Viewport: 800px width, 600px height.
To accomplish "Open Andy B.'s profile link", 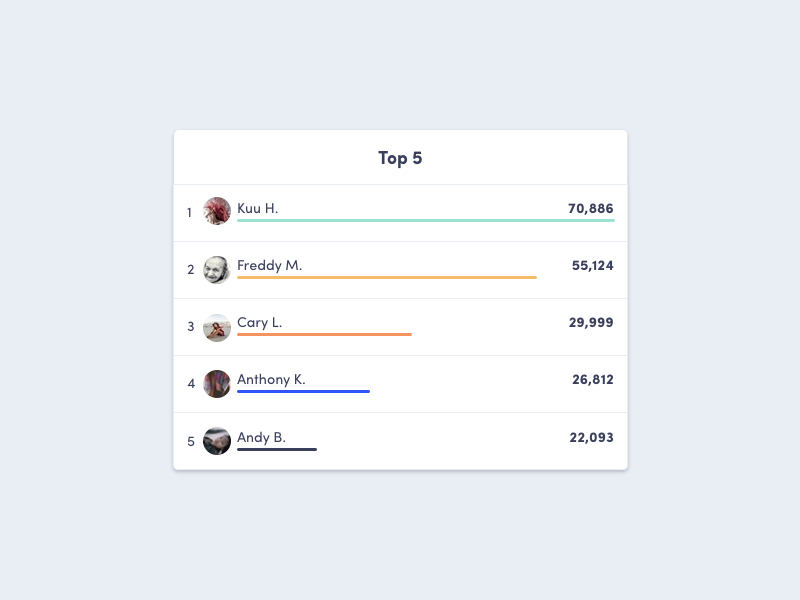I will point(261,437).
